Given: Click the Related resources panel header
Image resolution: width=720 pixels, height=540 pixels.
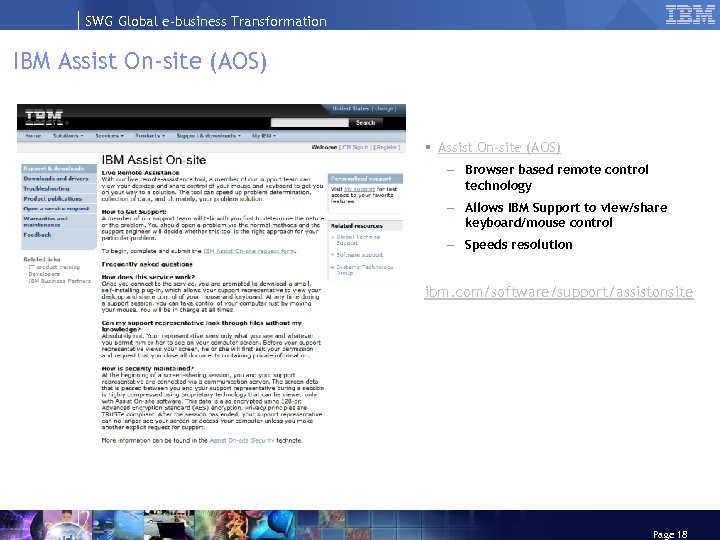Looking at the screenshot, I should (x=366, y=226).
